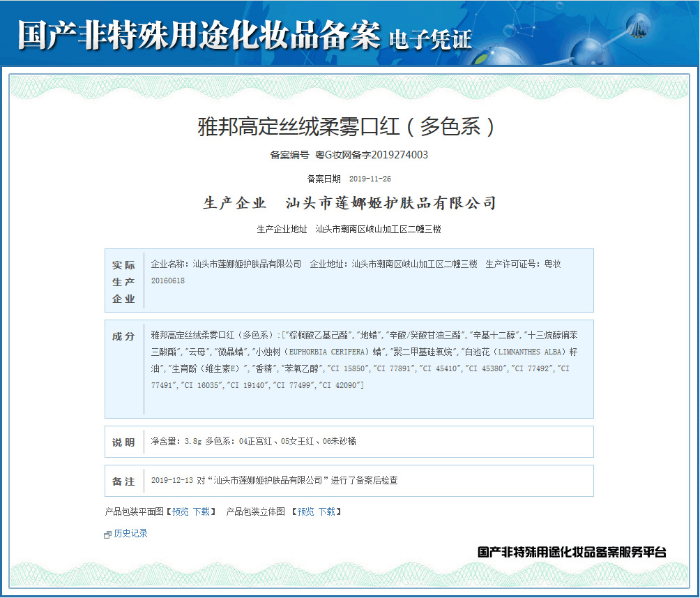The width and height of the screenshot is (700, 598).
Task: Click the 生产企业地址 label
Action: pyautogui.click(x=282, y=230)
